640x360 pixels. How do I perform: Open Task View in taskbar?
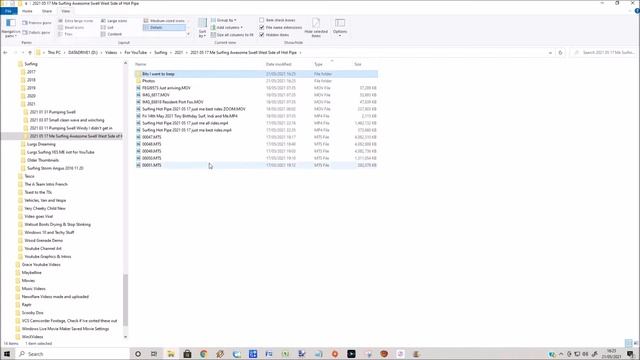coord(154,354)
